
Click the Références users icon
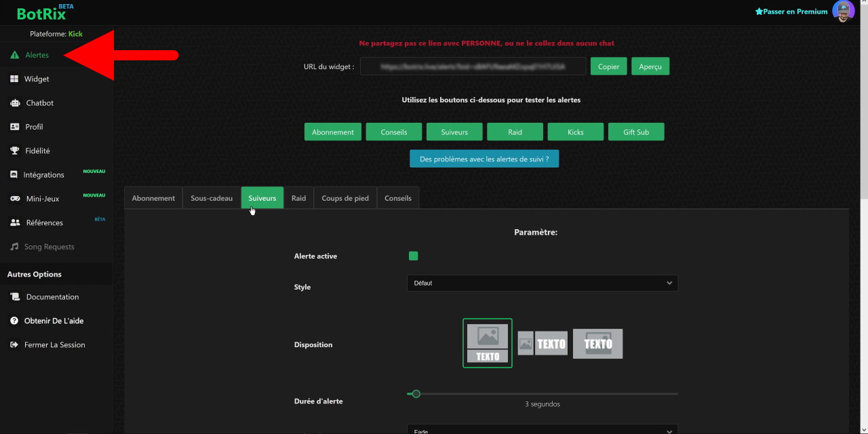tap(15, 222)
